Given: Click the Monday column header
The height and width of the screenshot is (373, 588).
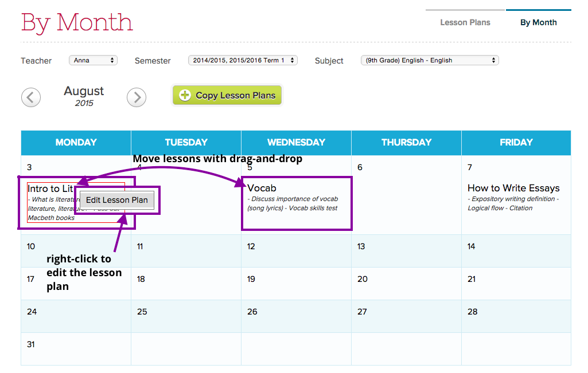Looking at the screenshot, I should 76,143.
